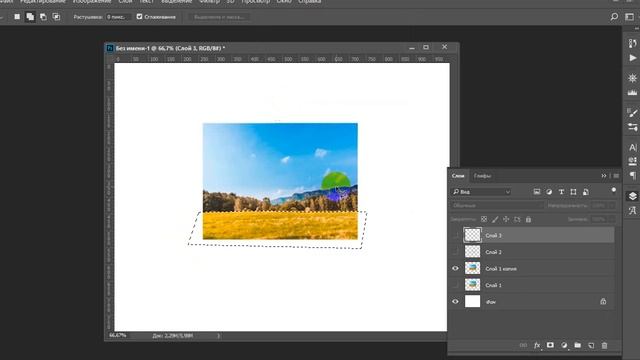Select the Слой 1 копия layer thumbnail

click(x=472, y=268)
